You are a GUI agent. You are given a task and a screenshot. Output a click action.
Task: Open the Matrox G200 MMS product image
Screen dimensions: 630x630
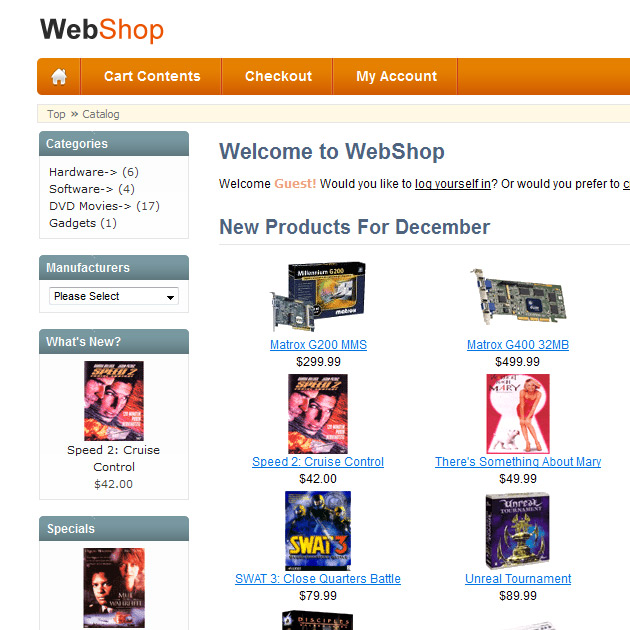click(x=318, y=297)
